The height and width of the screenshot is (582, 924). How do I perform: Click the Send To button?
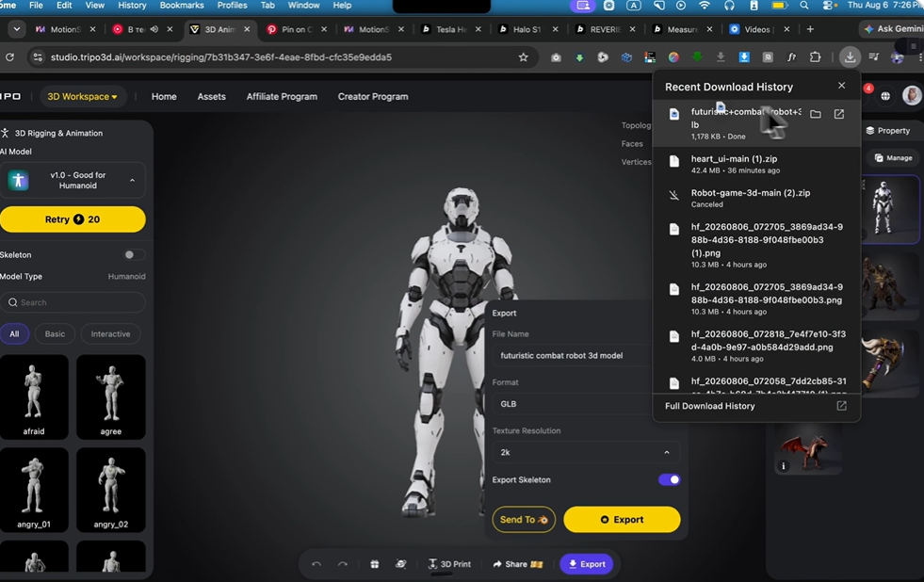click(x=524, y=520)
